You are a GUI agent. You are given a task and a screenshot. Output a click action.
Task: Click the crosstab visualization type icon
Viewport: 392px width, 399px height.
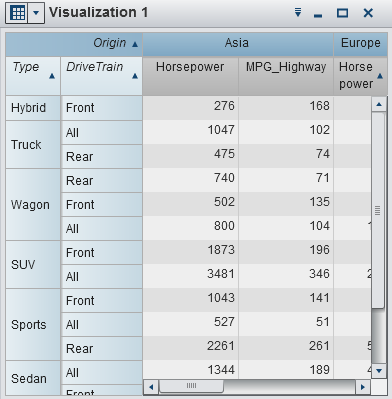click(17, 13)
